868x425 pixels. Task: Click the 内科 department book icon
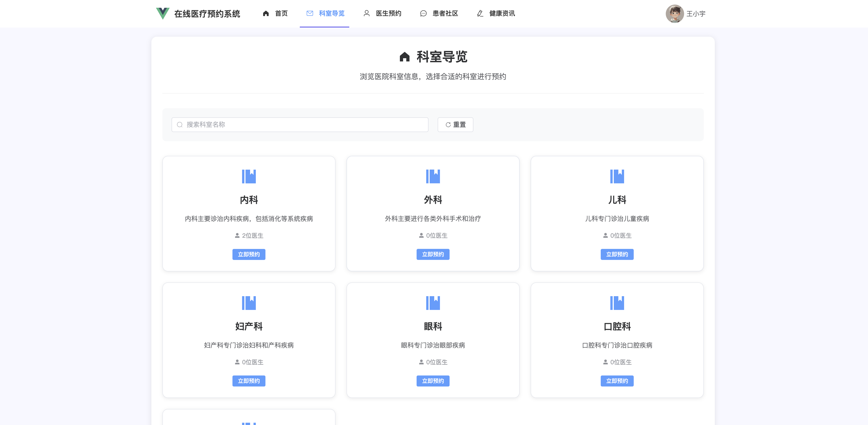pyautogui.click(x=249, y=177)
